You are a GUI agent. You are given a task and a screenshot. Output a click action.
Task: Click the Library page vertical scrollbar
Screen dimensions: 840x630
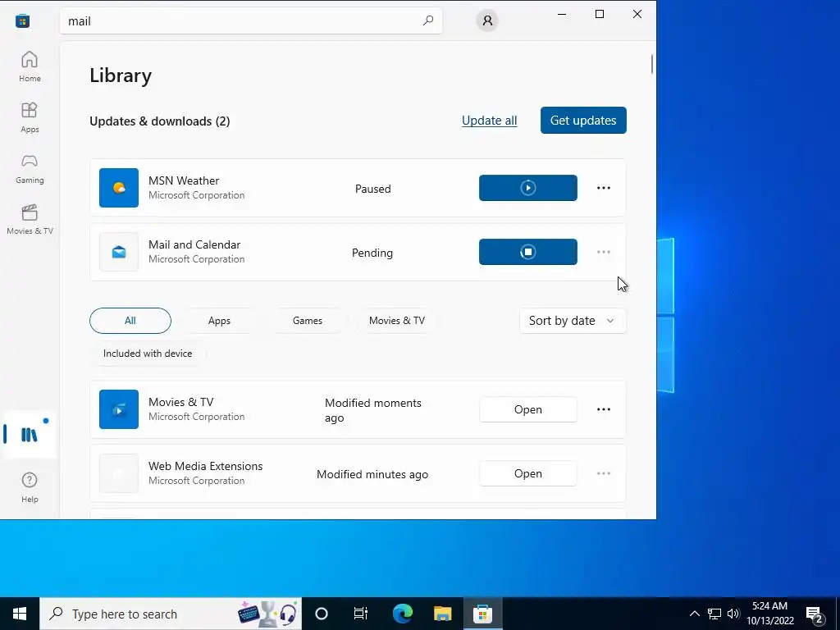tap(651, 64)
